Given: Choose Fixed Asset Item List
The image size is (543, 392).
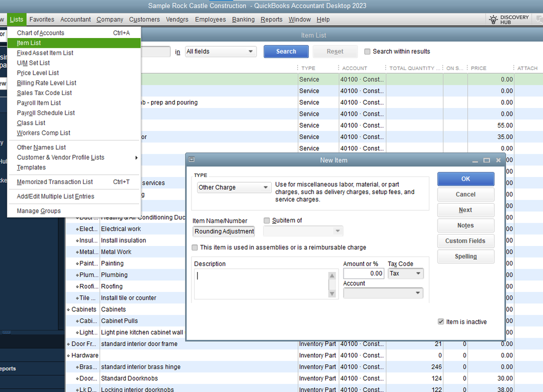Looking at the screenshot, I should coord(74,53).
